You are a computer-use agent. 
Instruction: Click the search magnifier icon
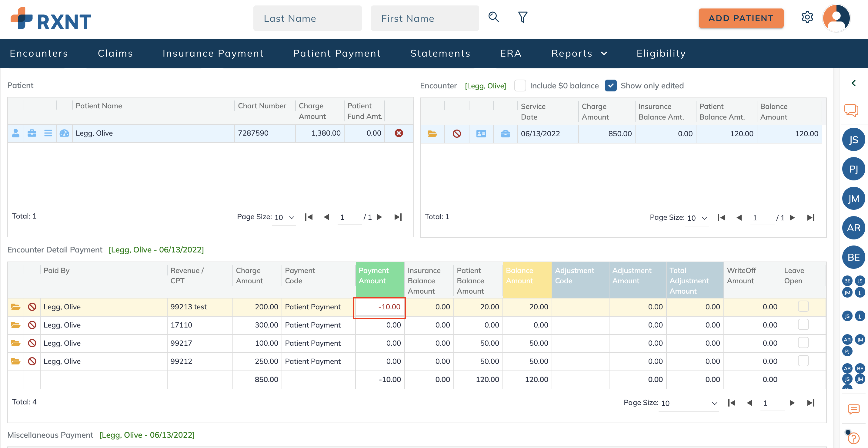493,17
